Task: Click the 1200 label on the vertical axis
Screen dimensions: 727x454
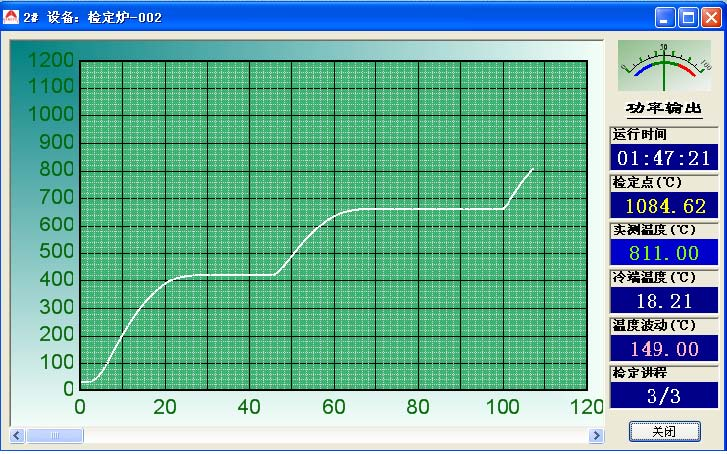Action: [50, 60]
